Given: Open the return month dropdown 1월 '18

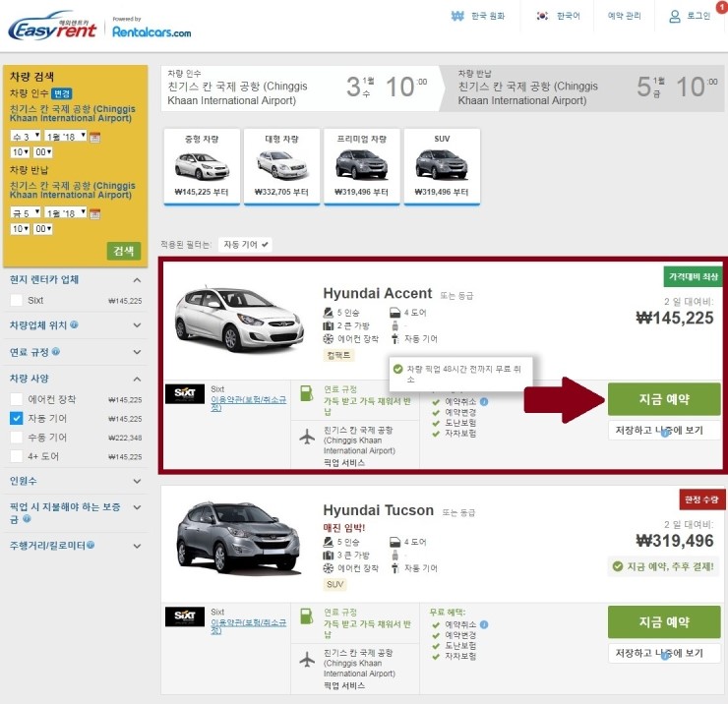Looking at the screenshot, I should 66,213.
